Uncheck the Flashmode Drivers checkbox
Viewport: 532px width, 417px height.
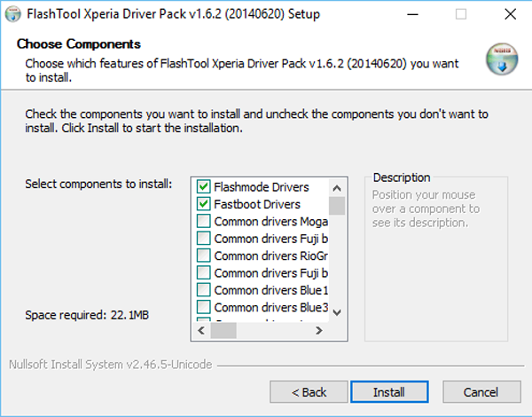click(204, 187)
